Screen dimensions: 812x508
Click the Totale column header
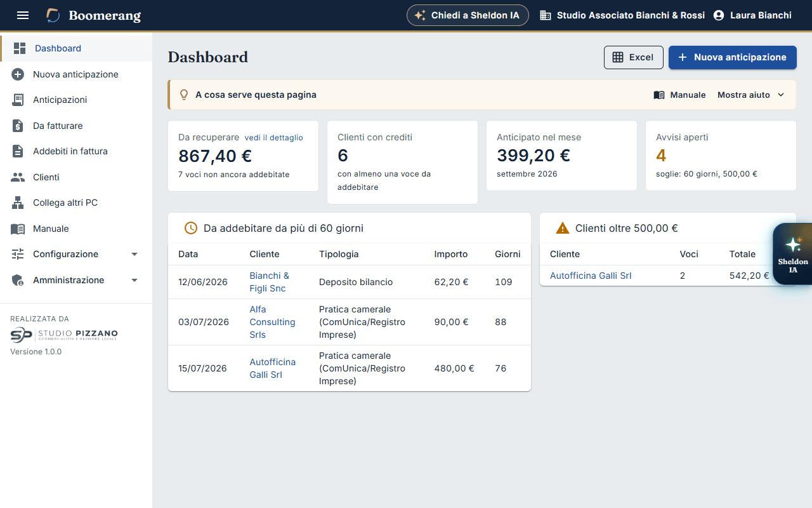(x=742, y=254)
